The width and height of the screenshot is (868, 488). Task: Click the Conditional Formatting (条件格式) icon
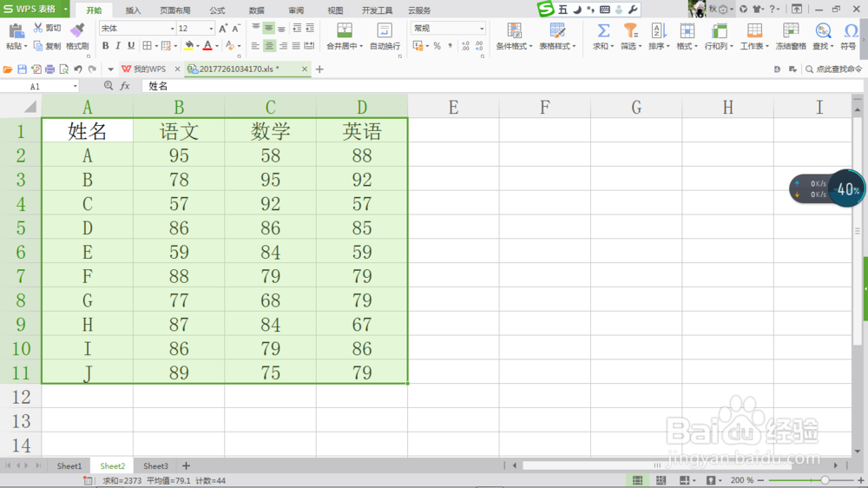pyautogui.click(x=514, y=30)
